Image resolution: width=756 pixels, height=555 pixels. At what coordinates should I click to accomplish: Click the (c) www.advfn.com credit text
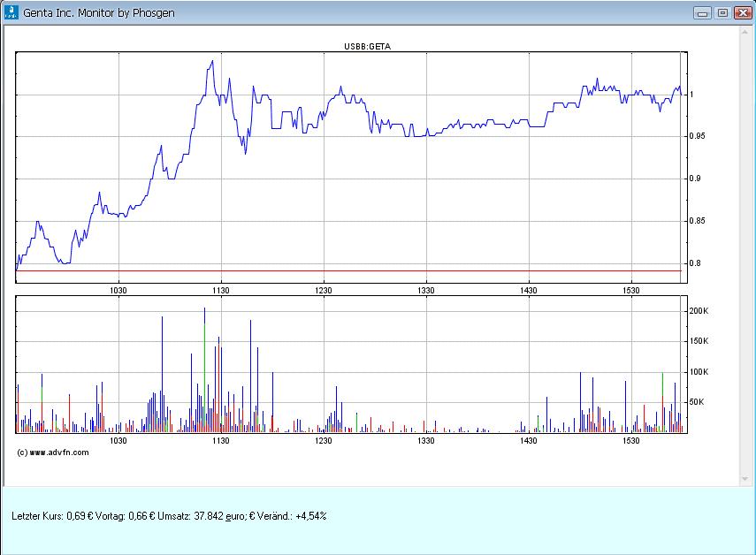click(x=53, y=452)
